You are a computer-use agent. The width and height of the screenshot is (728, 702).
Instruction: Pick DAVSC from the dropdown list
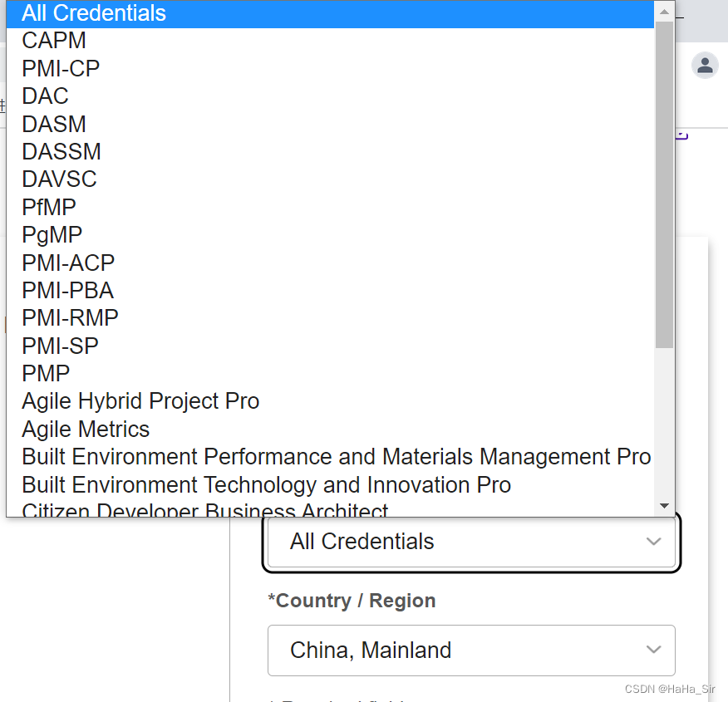click(330, 179)
